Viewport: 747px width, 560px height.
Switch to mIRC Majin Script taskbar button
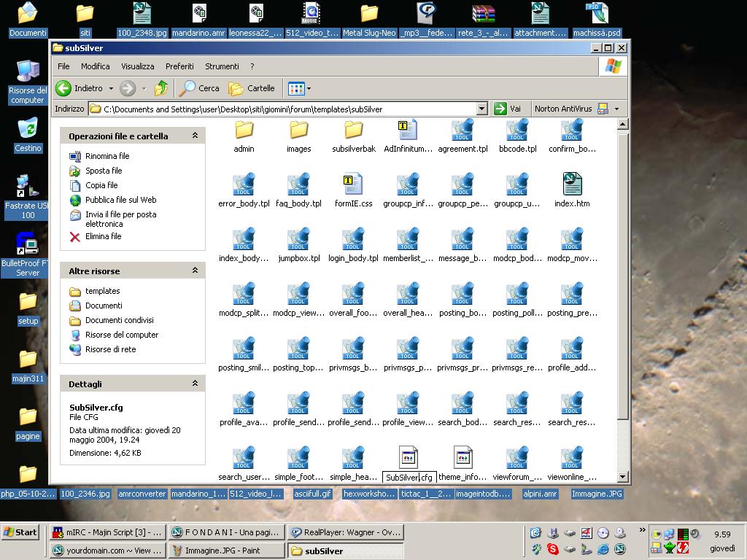pyautogui.click(x=108, y=532)
